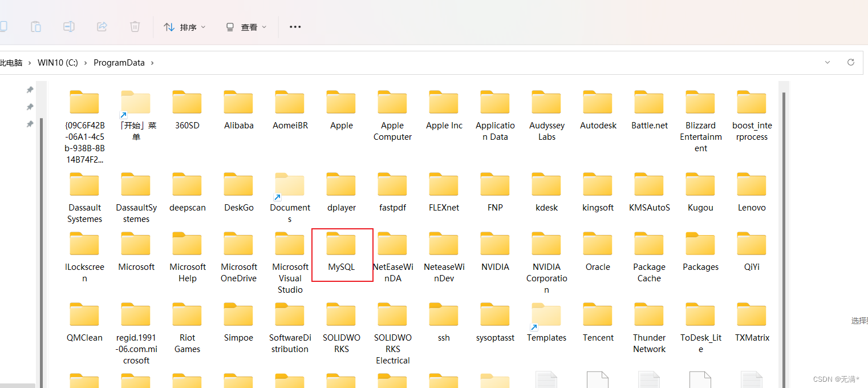Expand chevron after ProgramData breadcrumb
868x388 pixels.
coord(152,63)
